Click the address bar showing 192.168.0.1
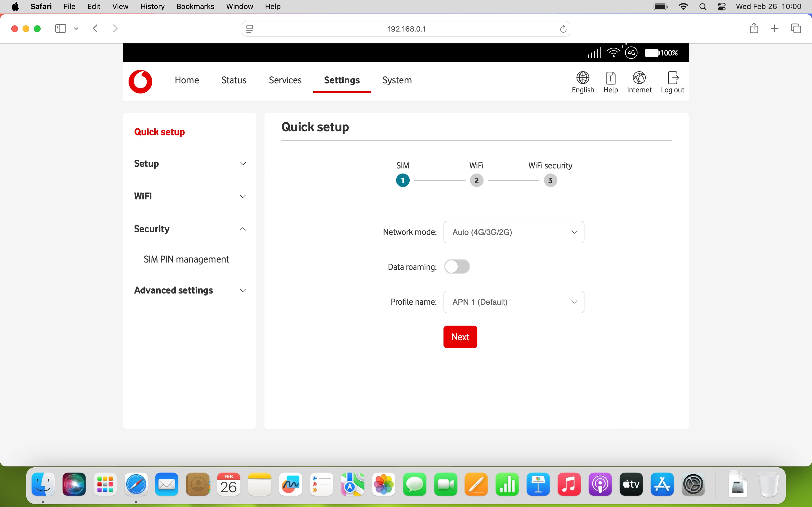The height and width of the screenshot is (507, 812). click(x=406, y=28)
